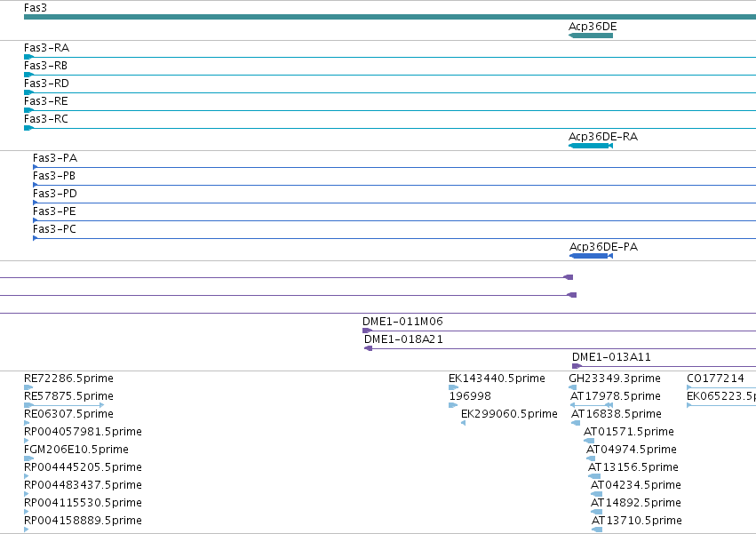Click the DME1-011M06 clone start glyph

tap(367, 331)
